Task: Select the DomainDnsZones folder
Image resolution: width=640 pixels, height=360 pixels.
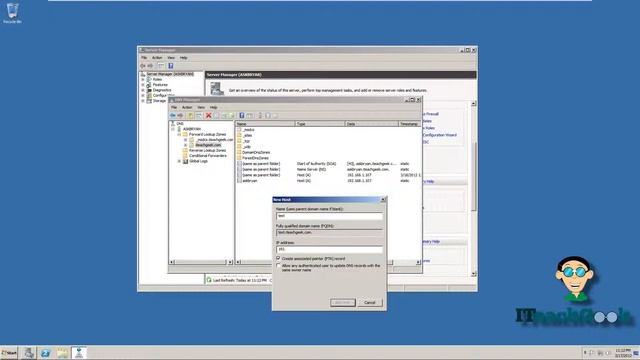Action: 253,153
